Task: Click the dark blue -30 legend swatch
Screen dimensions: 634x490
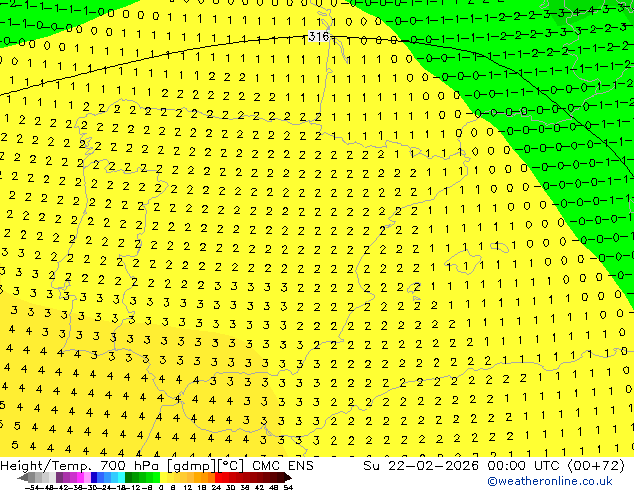Action: [x=94, y=478]
